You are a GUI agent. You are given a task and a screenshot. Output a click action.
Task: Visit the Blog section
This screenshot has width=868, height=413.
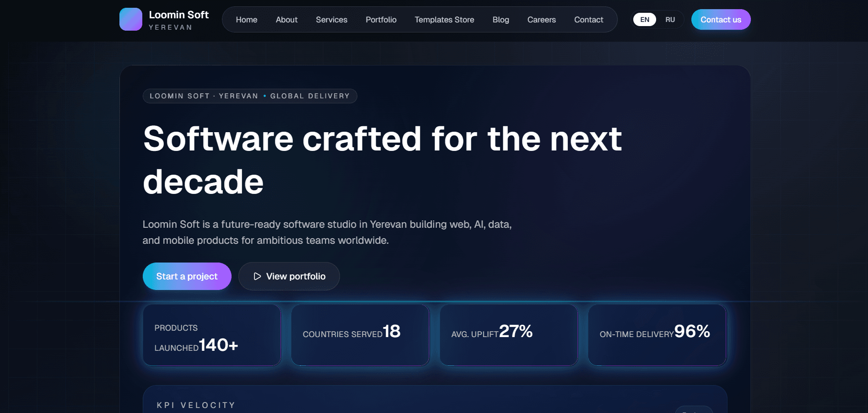click(501, 20)
